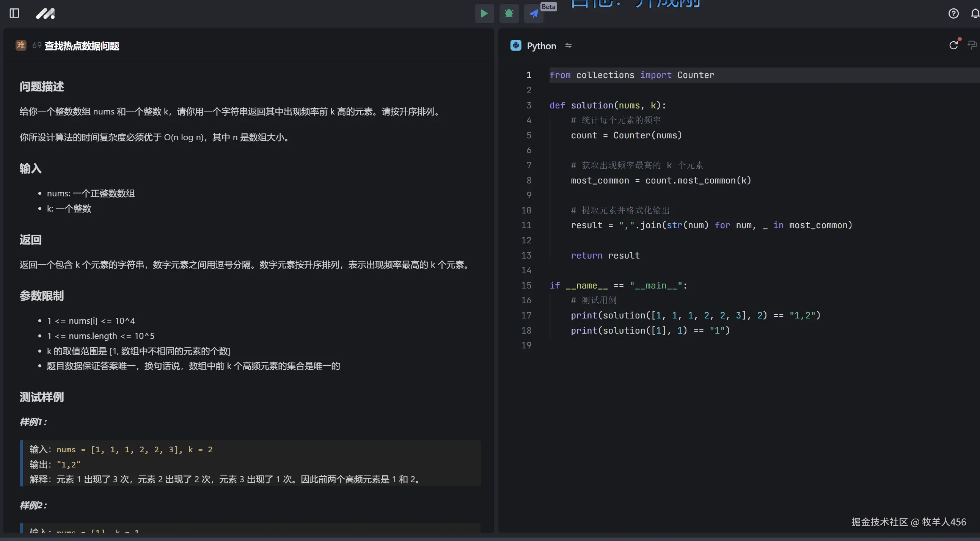This screenshot has height=541, width=980.
Task: Click the Beta badge near submit
Action: coord(548,6)
